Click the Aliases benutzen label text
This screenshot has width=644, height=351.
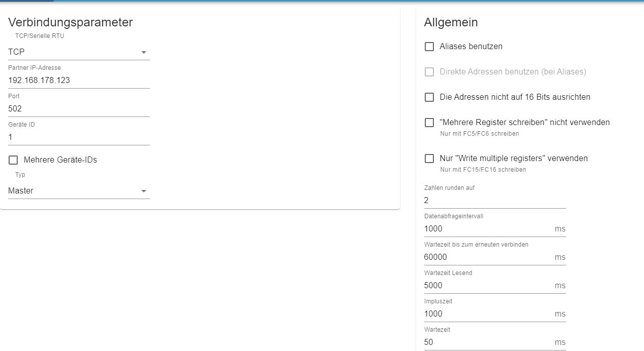click(471, 47)
